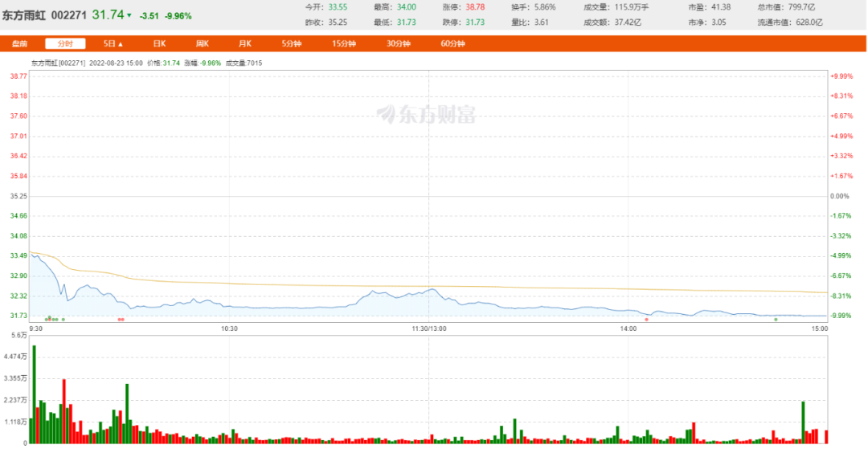Click the right axis label -8.31%

[841, 296]
